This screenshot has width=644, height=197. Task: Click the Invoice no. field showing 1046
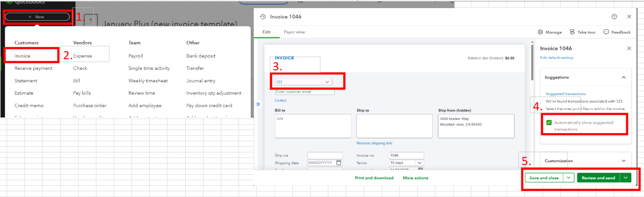pos(406,155)
